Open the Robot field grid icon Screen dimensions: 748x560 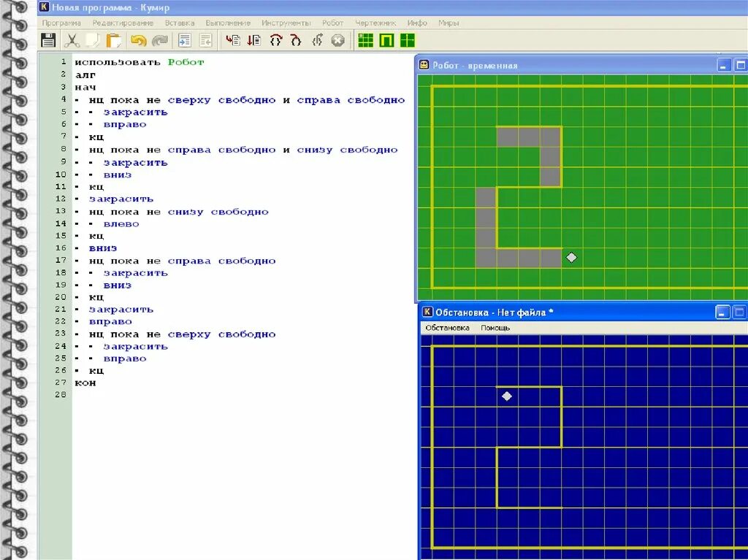tap(365, 41)
